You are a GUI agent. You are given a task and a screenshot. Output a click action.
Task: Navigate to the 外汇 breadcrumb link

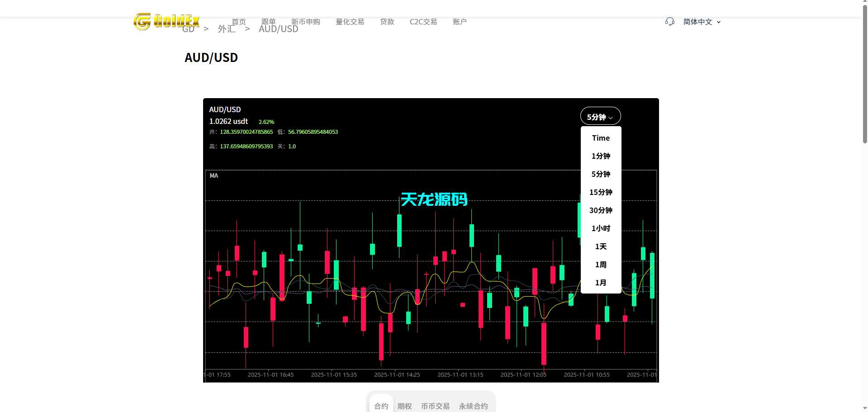226,28
